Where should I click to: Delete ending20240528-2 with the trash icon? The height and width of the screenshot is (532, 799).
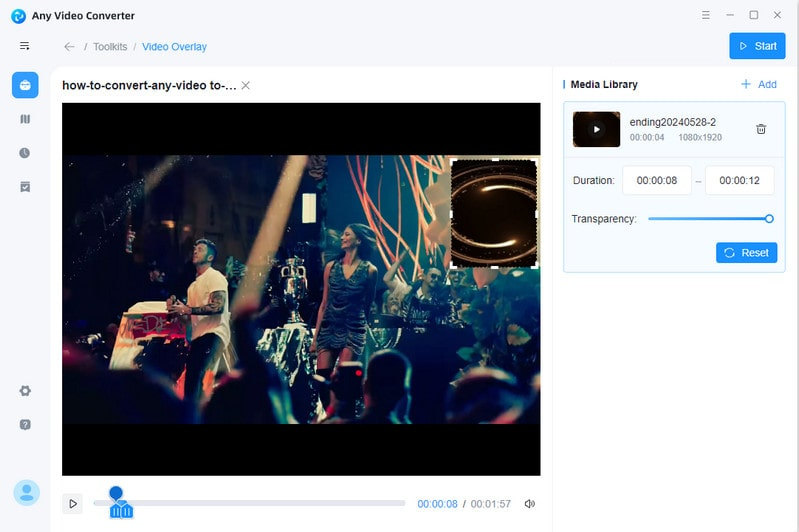(x=761, y=129)
